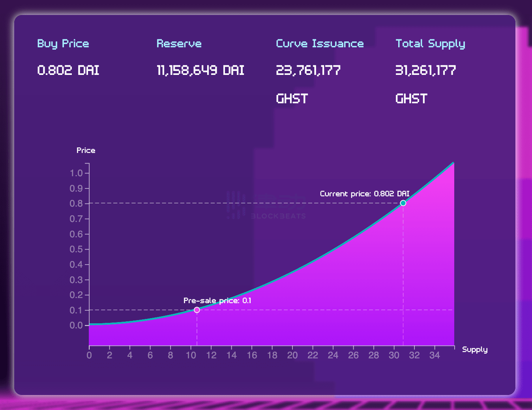Click the 10 tick on the supply axis

coord(191,355)
